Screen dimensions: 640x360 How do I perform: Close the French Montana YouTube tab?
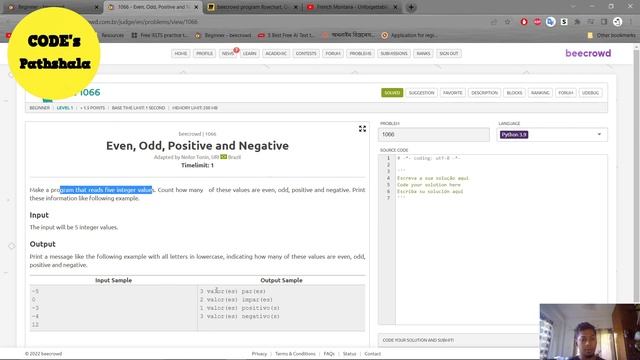(395, 7)
